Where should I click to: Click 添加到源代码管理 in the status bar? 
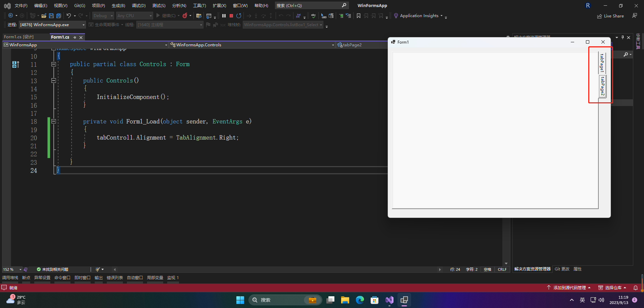(x=569, y=288)
